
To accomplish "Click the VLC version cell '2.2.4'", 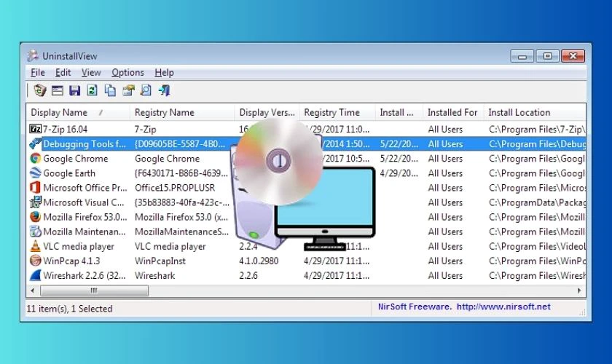I will [x=248, y=246].
